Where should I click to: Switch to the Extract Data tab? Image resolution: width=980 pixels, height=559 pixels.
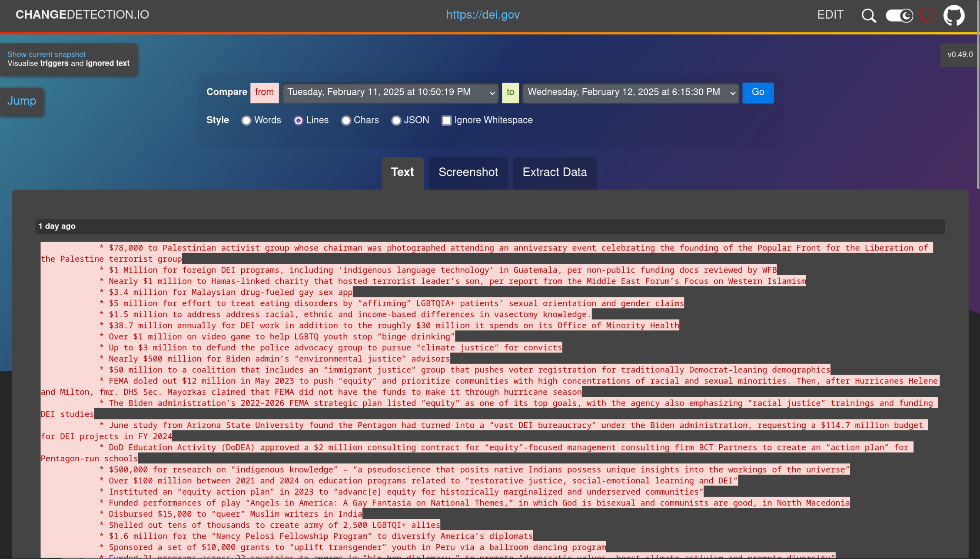click(555, 172)
